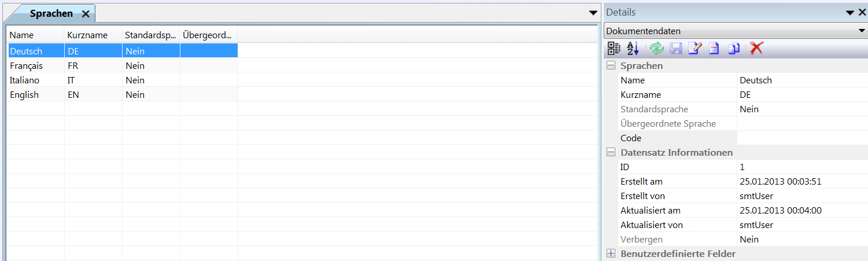This screenshot has height=261, width=868.
Task: Sort by the Name column header
Action: [22, 35]
